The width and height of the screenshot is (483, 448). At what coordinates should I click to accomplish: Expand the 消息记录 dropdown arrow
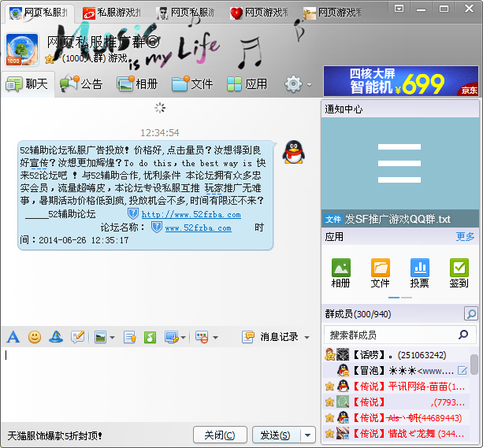click(x=307, y=338)
